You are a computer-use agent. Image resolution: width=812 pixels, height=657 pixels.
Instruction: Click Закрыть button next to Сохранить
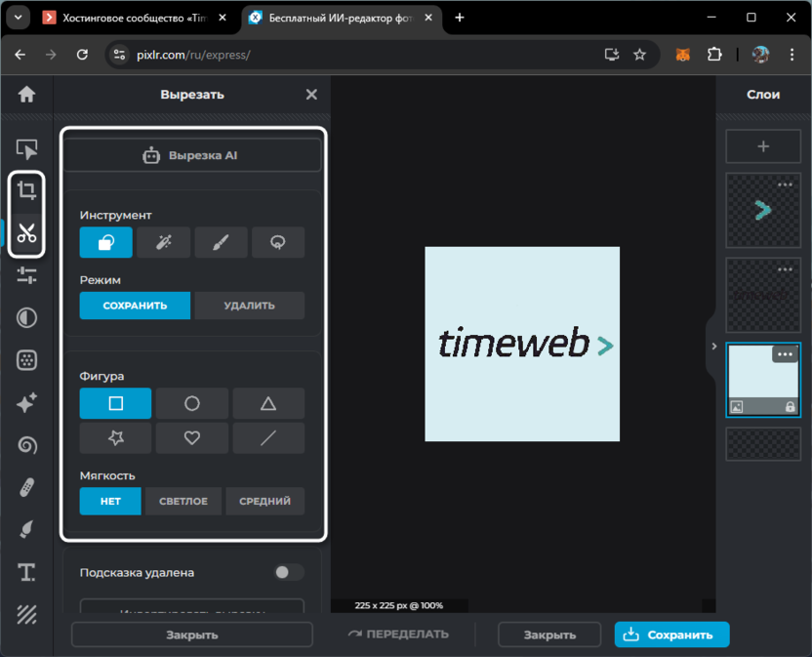coord(549,635)
